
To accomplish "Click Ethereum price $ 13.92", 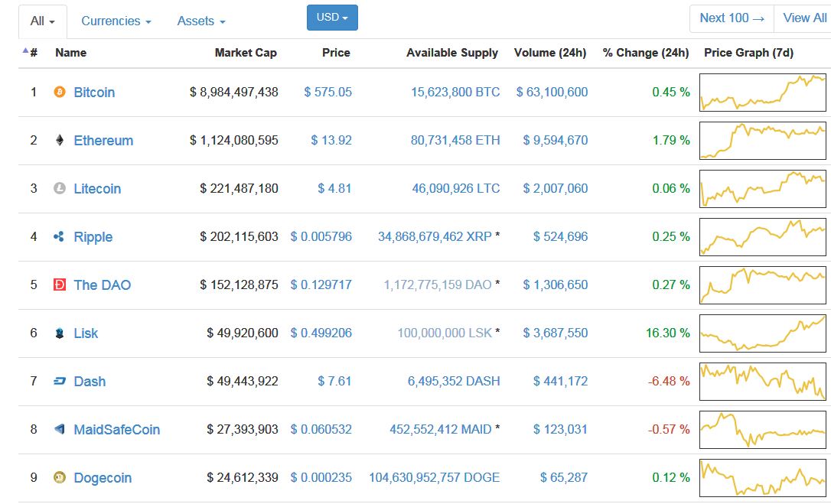I will pyautogui.click(x=331, y=141).
